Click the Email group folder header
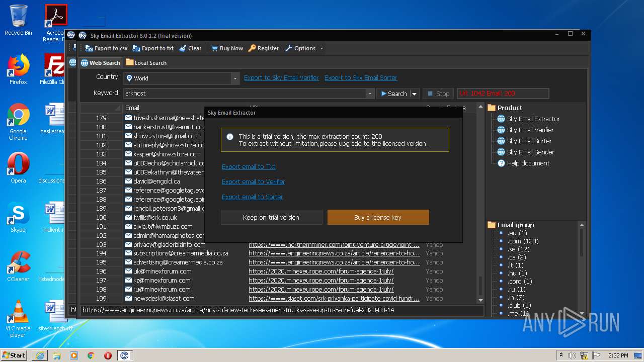This screenshot has width=644, height=362. 511,225
